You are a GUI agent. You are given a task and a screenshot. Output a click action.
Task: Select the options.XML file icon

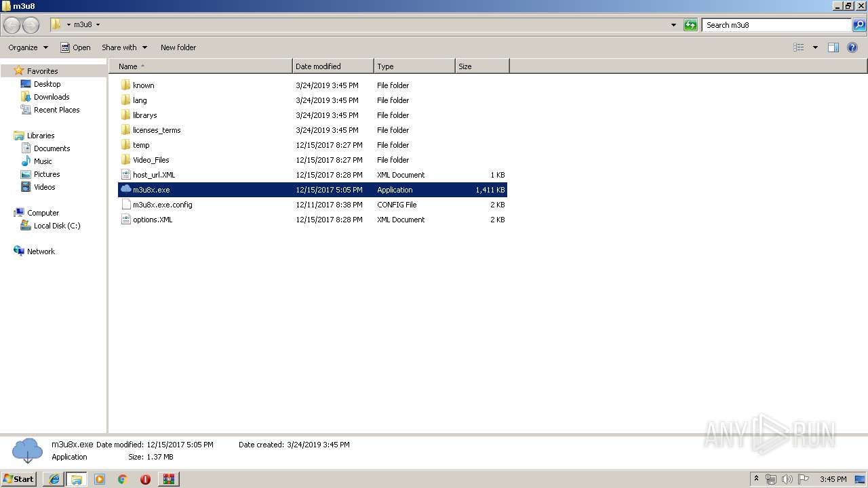tap(125, 220)
